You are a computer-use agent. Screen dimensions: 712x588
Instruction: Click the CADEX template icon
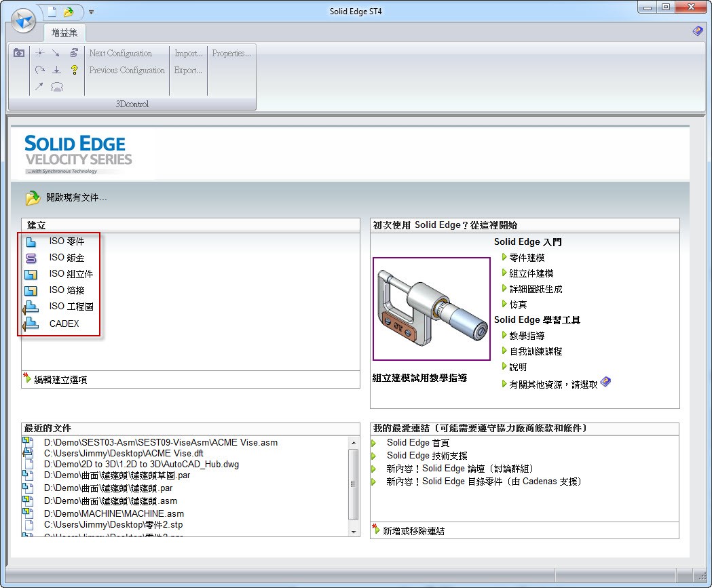[31, 324]
